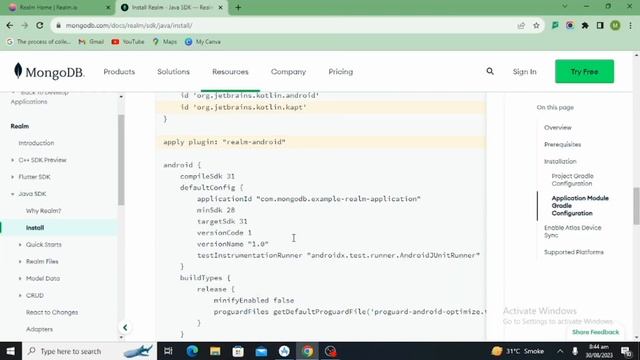Click the browser back arrow
Image resolution: width=640 pixels, height=360 pixels.
(x=10, y=25)
